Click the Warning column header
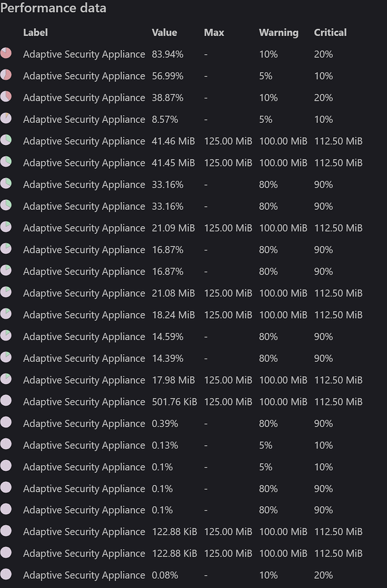387x588 pixels. point(278,33)
